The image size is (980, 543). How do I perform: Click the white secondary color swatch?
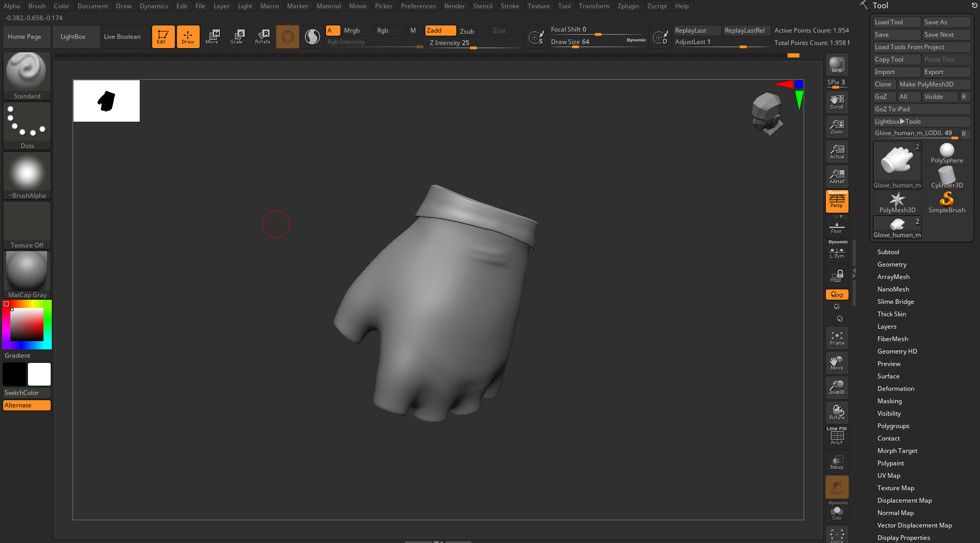pyautogui.click(x=39, y=374)
